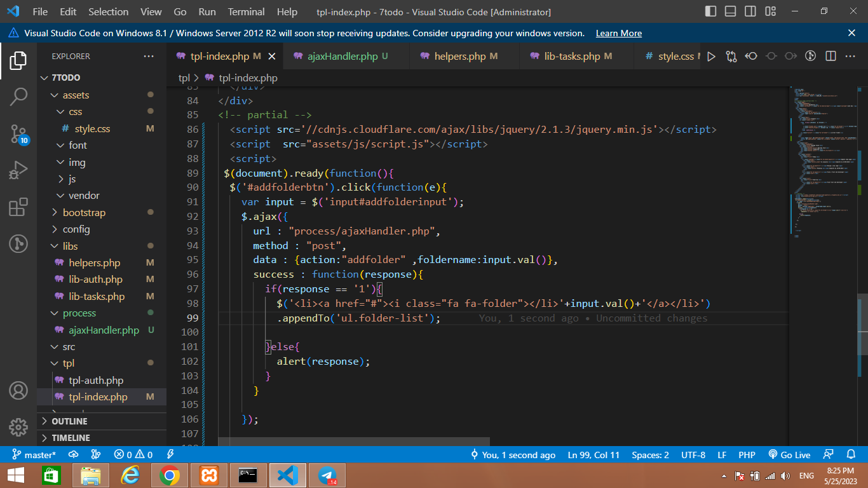Open changes compare icon in editor toolbar
The height and width of the screenshot is (488, 868).
[731, 57]
